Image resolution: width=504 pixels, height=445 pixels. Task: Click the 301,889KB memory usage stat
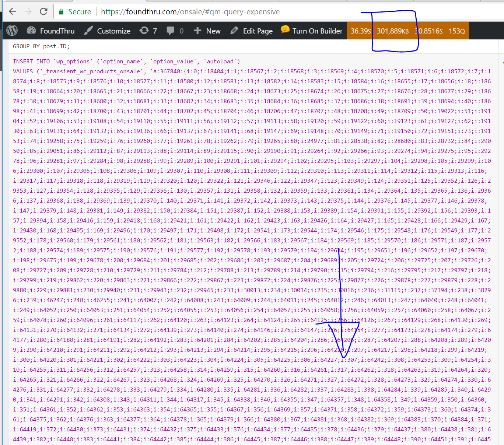point(393,31)
